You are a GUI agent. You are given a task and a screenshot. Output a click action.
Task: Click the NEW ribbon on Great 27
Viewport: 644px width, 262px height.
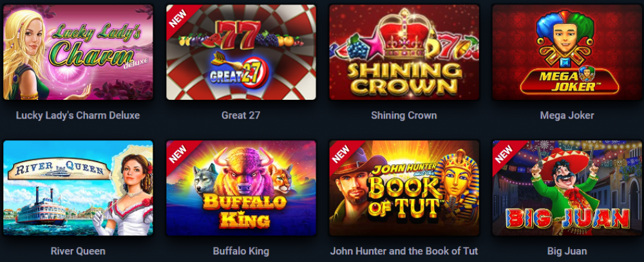pyautogui.click(x=178, y=17)
